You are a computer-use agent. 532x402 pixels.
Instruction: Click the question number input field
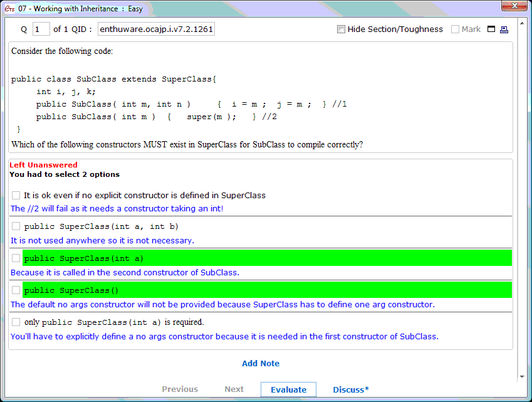point(41,29)
